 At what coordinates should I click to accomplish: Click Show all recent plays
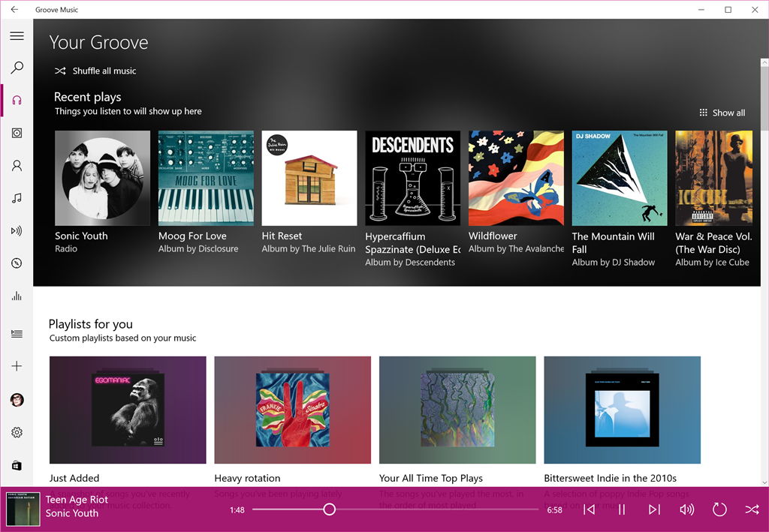(722, 113)
